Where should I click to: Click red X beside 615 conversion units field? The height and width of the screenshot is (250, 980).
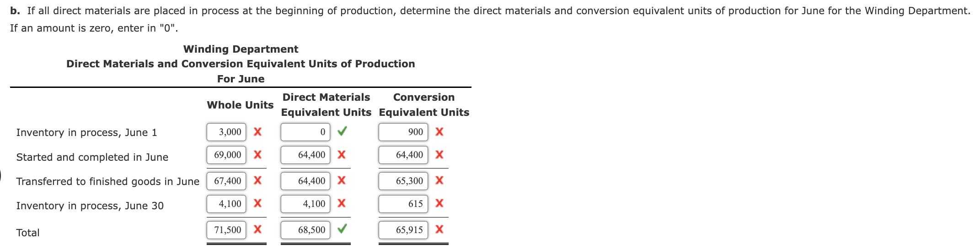pos(439,203)
